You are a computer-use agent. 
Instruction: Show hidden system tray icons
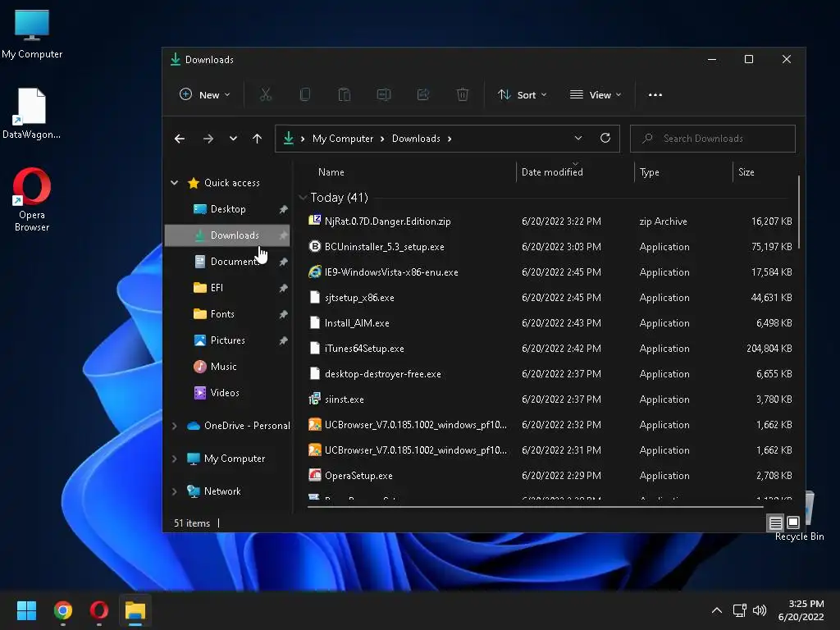click(717, 610)
